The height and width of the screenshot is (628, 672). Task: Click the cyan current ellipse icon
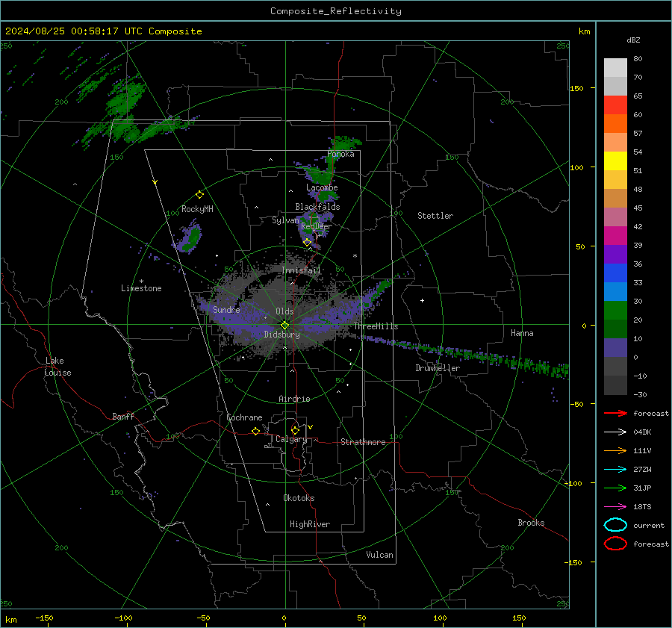click(615, 525)
